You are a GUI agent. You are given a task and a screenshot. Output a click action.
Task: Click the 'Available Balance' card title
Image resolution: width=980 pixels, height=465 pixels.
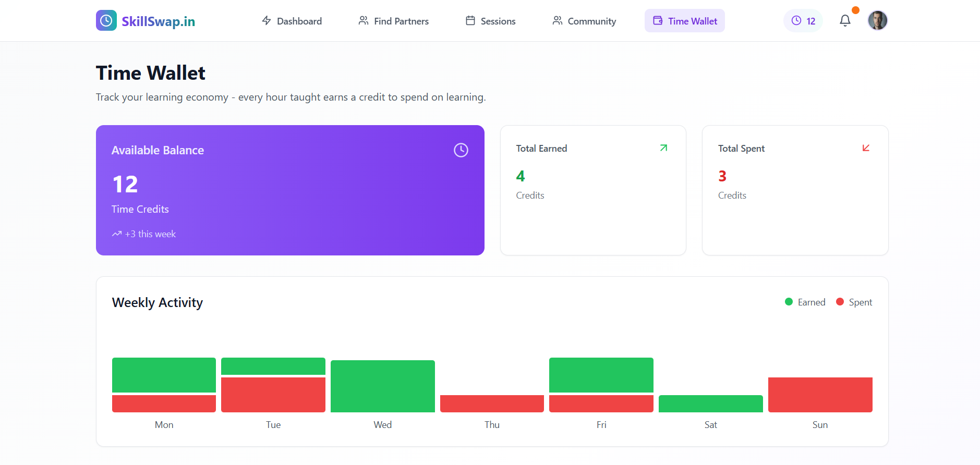(158, 150)
